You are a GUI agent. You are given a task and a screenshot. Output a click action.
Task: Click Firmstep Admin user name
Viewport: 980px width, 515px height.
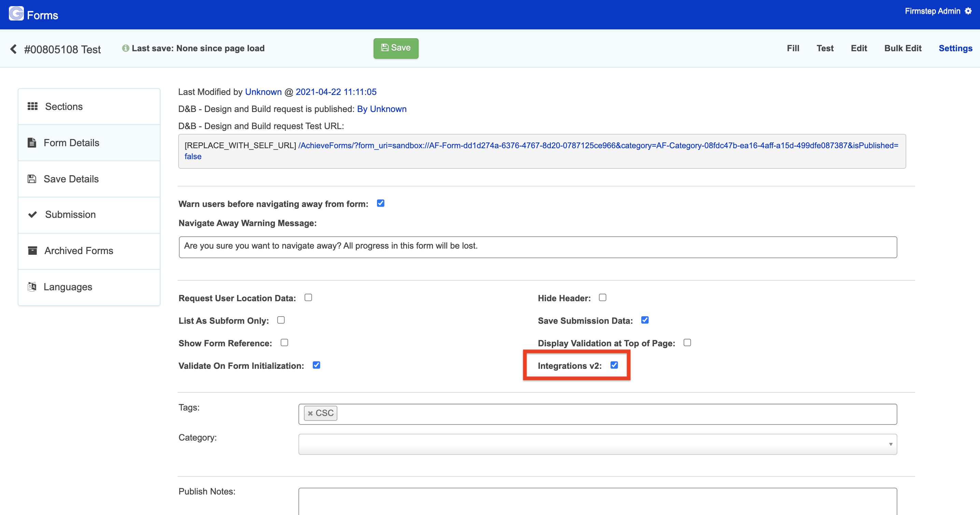[x=933, y=11]
